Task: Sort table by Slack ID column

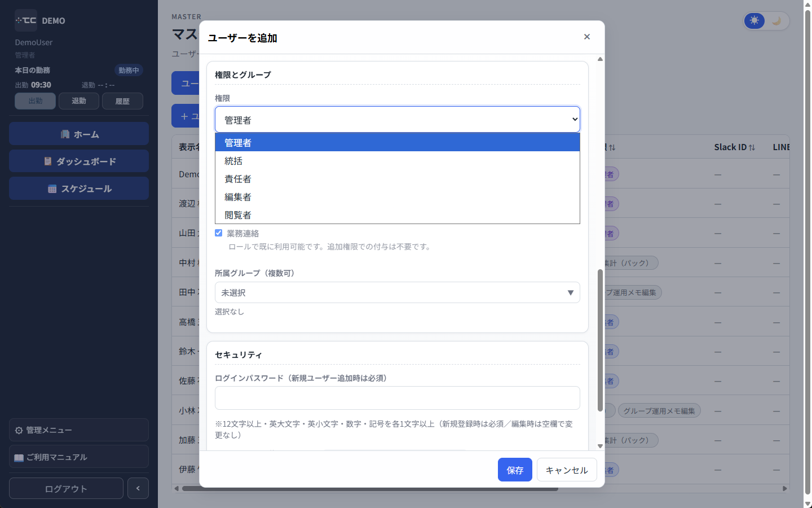Action: (734, 147)
